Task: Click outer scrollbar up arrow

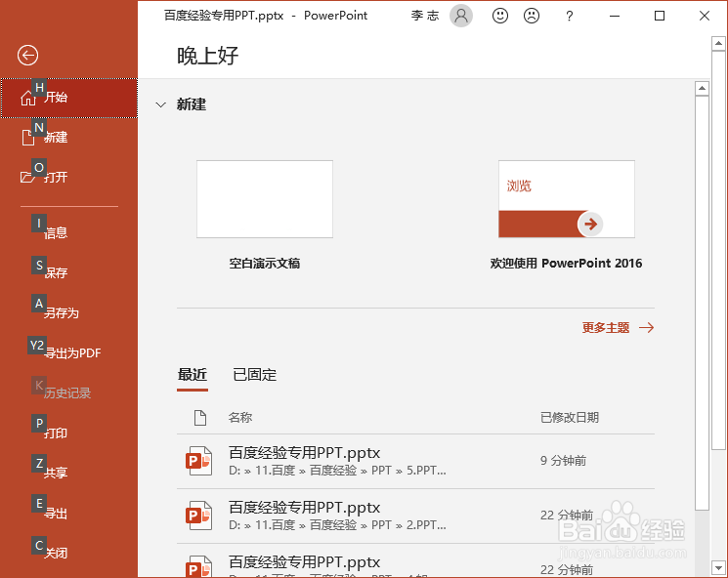Action: [x=718, y=44]
